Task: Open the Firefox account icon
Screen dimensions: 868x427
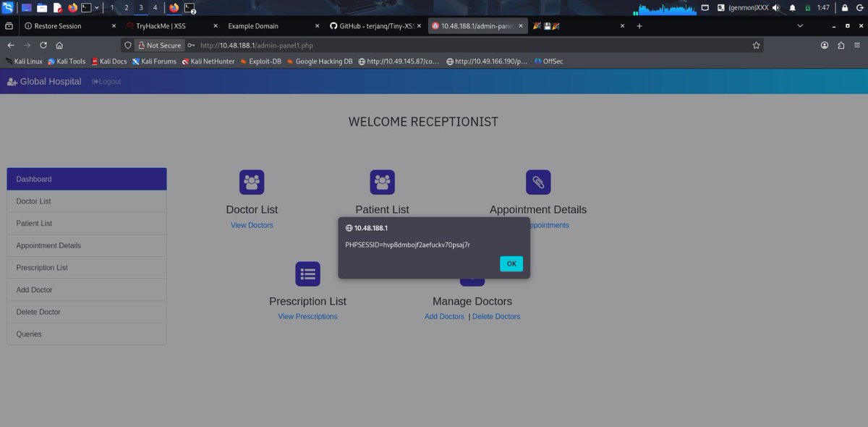Action: pyautogui.click(x=825, y=45)
